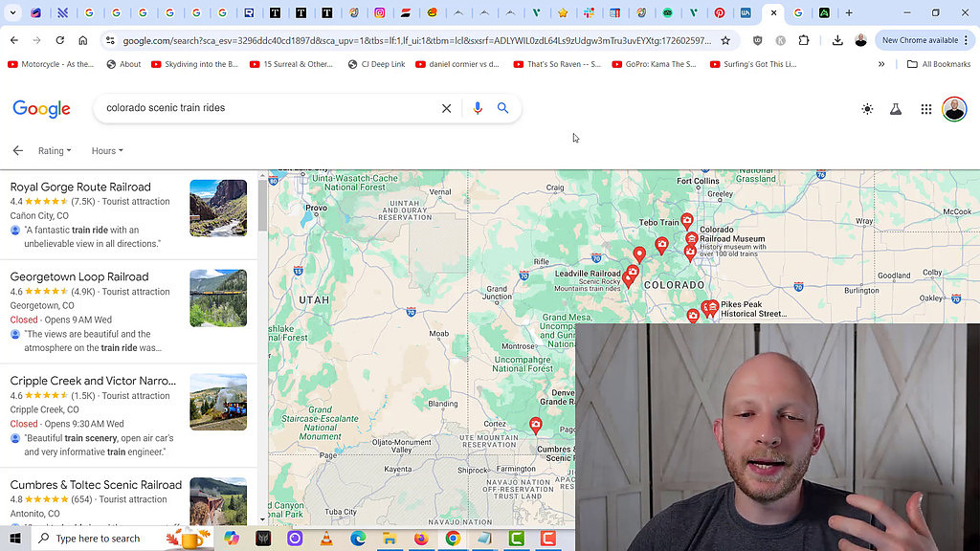
Task: Click the map pin near Cortez
Action: [536, 426]
